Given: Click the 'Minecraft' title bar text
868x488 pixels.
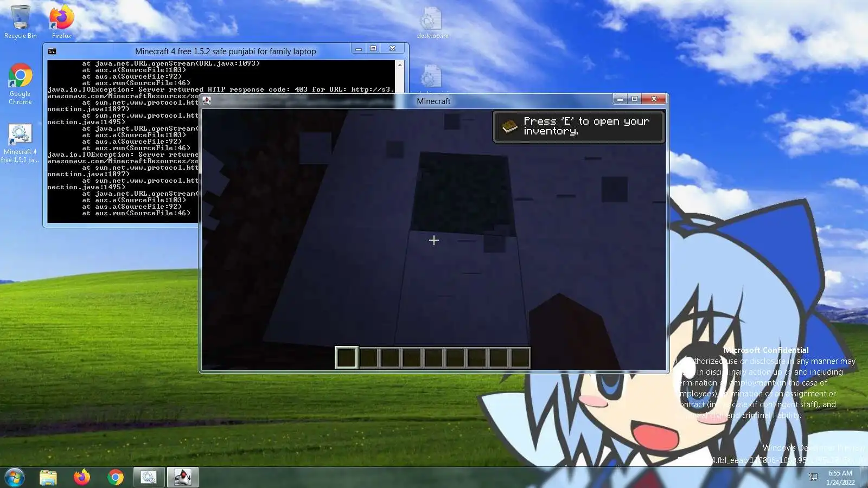Looking at the screenshot, I should pos(433,101).
